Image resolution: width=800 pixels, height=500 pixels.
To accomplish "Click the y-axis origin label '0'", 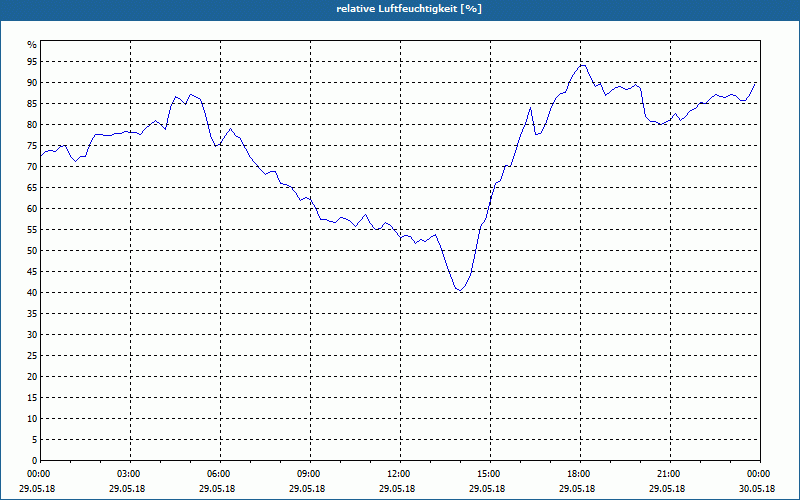I will pos(34,461).
